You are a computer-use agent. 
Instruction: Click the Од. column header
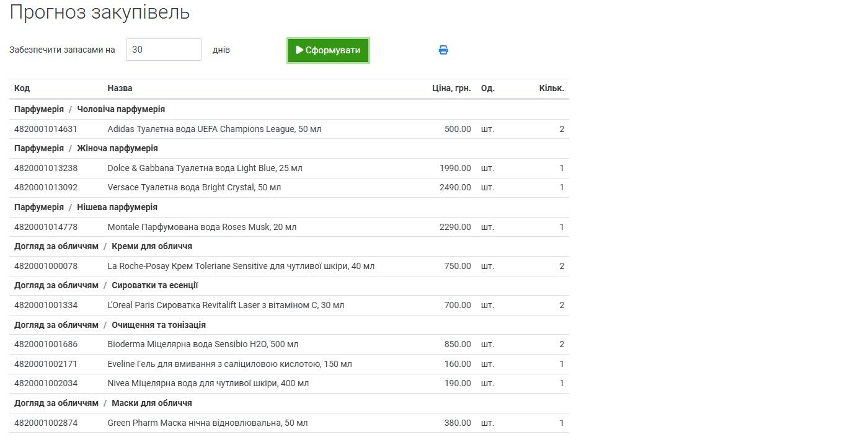(488, 89)
